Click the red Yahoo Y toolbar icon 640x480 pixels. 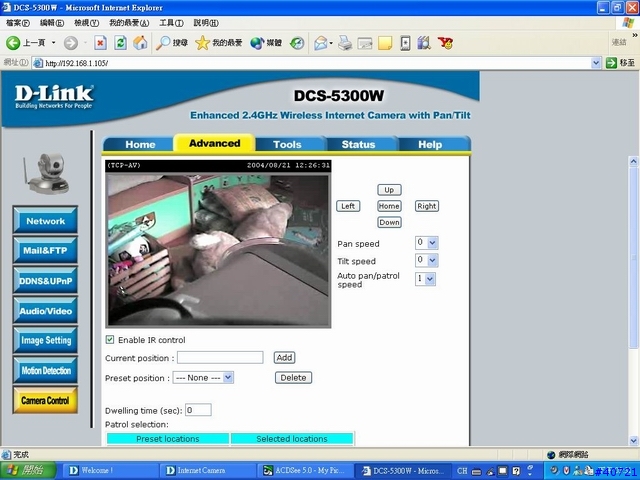coord(445,43)
